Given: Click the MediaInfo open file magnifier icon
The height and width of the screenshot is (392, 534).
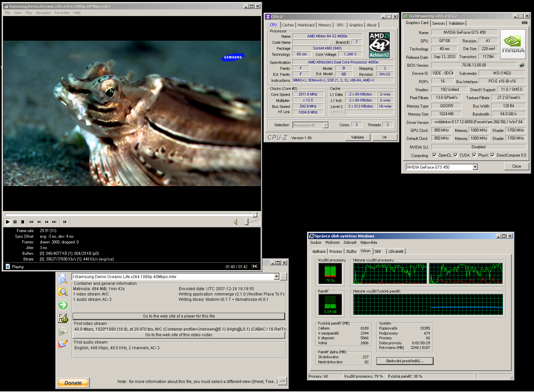Looking at the screenshot, I should tap(63, 278).
